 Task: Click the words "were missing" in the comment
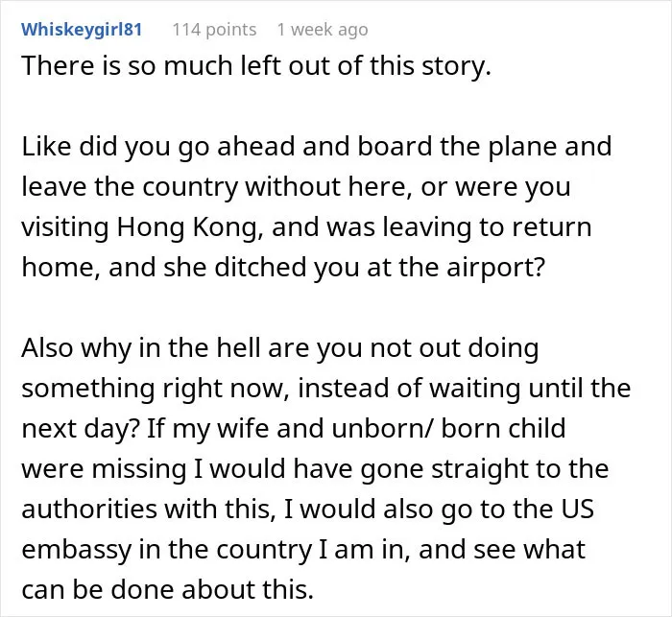[104, 469]
